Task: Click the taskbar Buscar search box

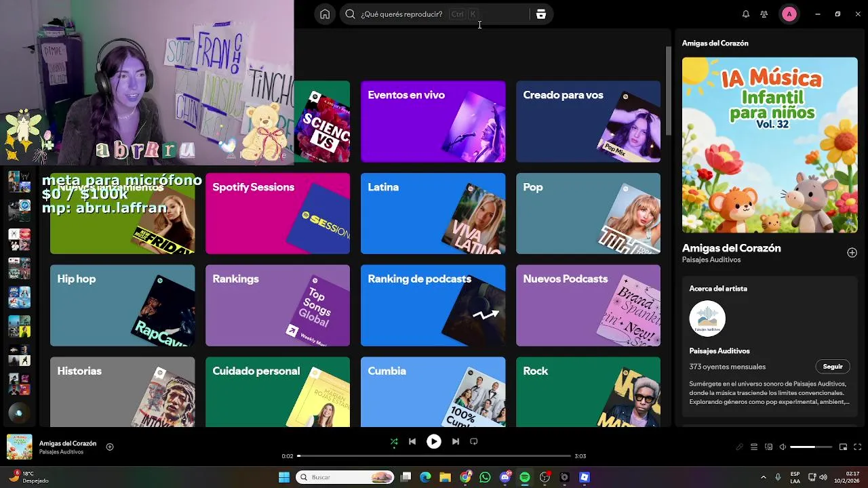Action: click(x=346, y=477)
